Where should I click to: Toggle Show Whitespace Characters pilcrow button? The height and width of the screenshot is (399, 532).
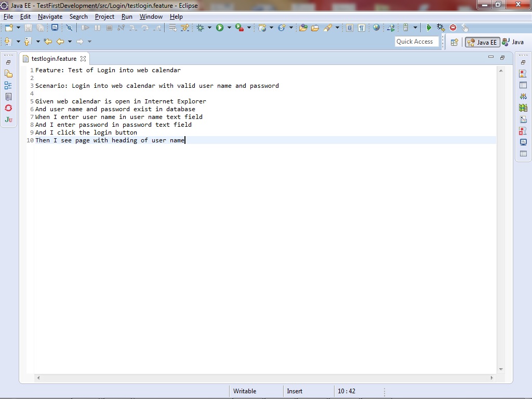[361, 28]
